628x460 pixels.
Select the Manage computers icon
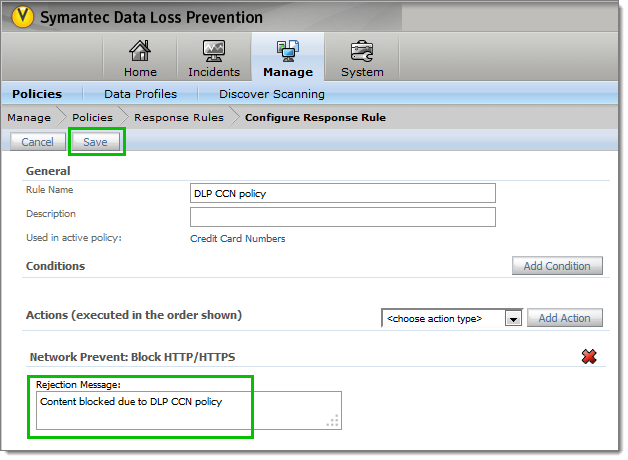pyautogui.click(x=287, y=52)
